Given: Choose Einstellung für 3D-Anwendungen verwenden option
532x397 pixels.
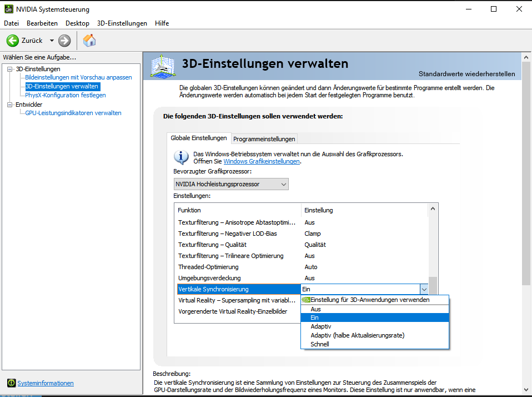Looking at the screenshot, I should pos(375,300).
